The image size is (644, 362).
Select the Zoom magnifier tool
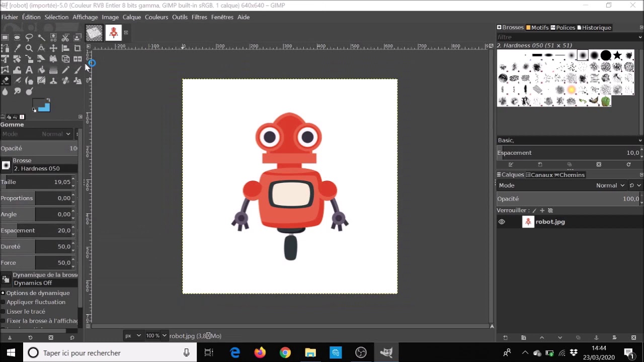29,48
